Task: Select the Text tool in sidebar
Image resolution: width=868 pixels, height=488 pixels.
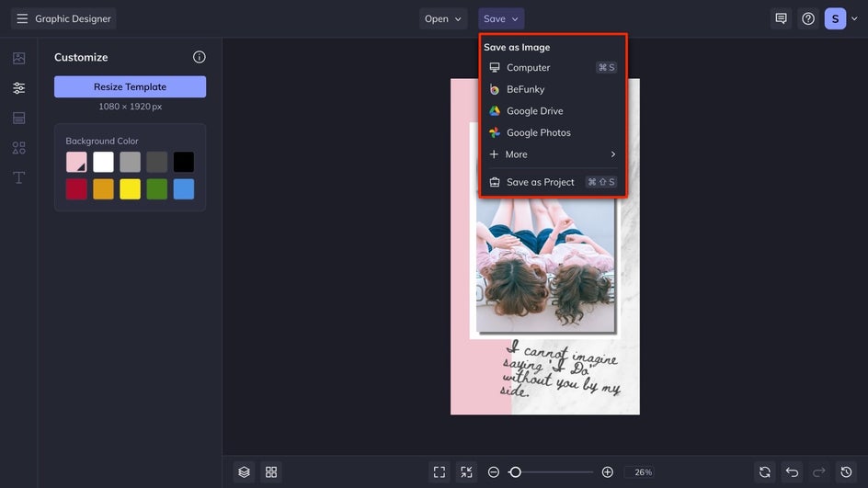Action: 18,177
